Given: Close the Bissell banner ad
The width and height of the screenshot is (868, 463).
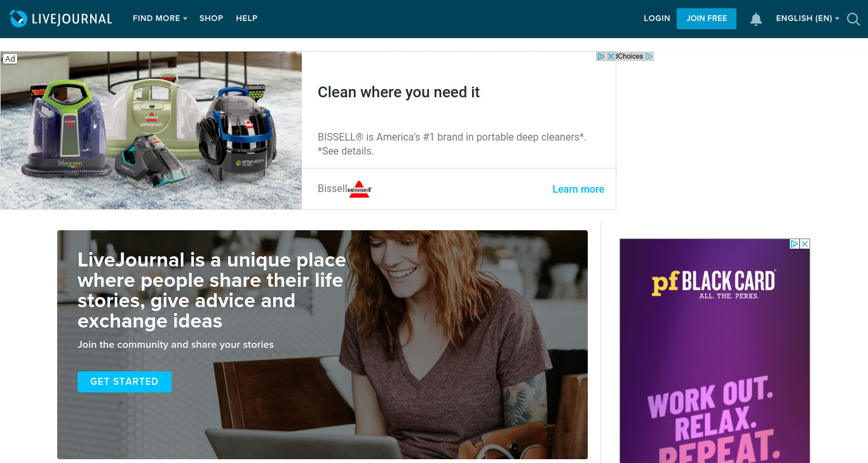Looking at the screenshot, I should (x=611, y=56).
